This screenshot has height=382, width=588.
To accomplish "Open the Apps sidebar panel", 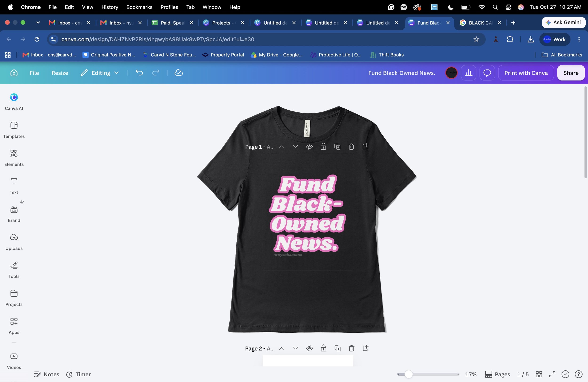I will [x=14, y=326].
